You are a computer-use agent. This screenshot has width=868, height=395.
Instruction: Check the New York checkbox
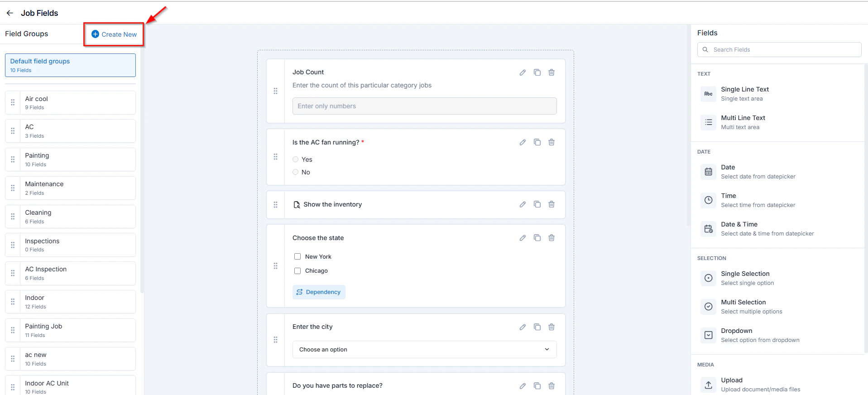(297, 256)
